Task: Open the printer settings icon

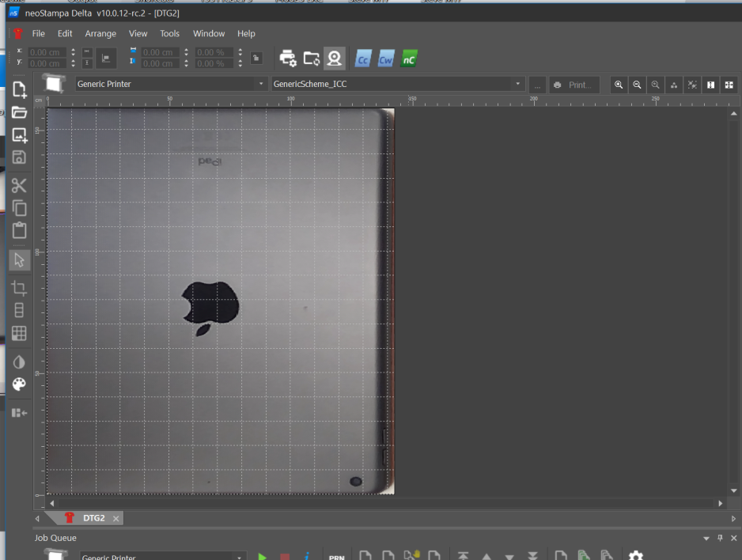Action: [288, 58]
